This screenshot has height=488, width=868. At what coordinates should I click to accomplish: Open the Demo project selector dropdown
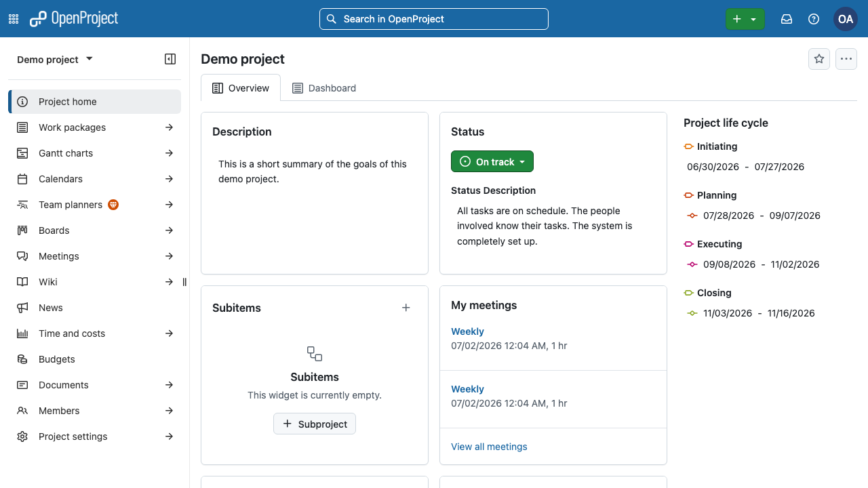pos(55,60)
